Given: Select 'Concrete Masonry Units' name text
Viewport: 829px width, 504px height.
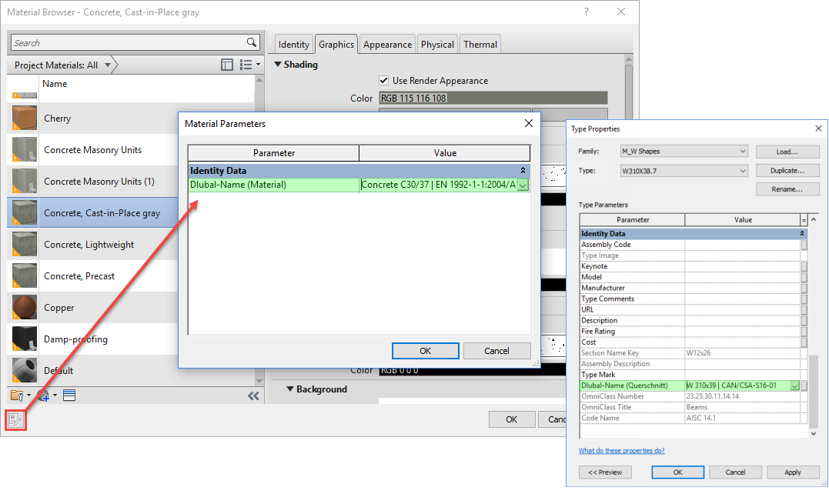Looking at the screenshot, I should (x=93, y=150).
